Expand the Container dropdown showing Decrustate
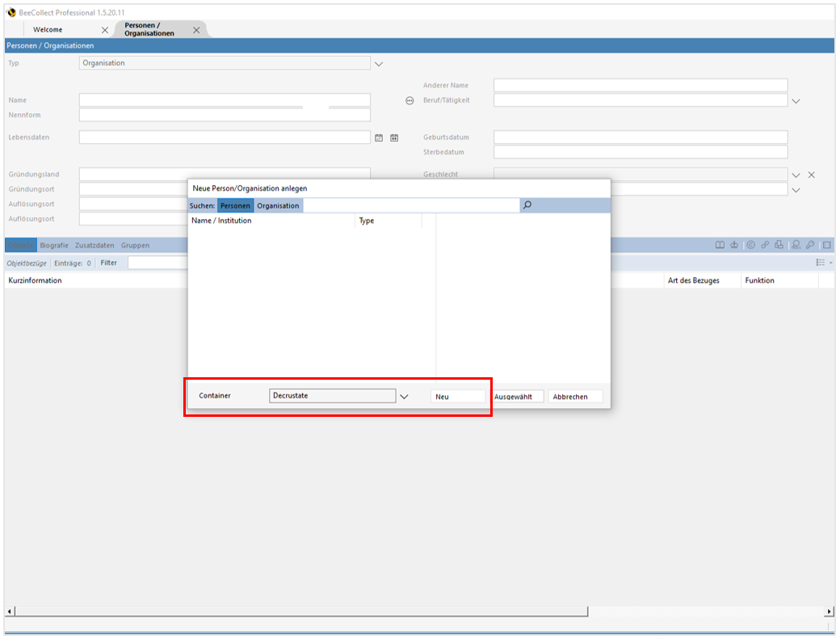 click(405, 396)
